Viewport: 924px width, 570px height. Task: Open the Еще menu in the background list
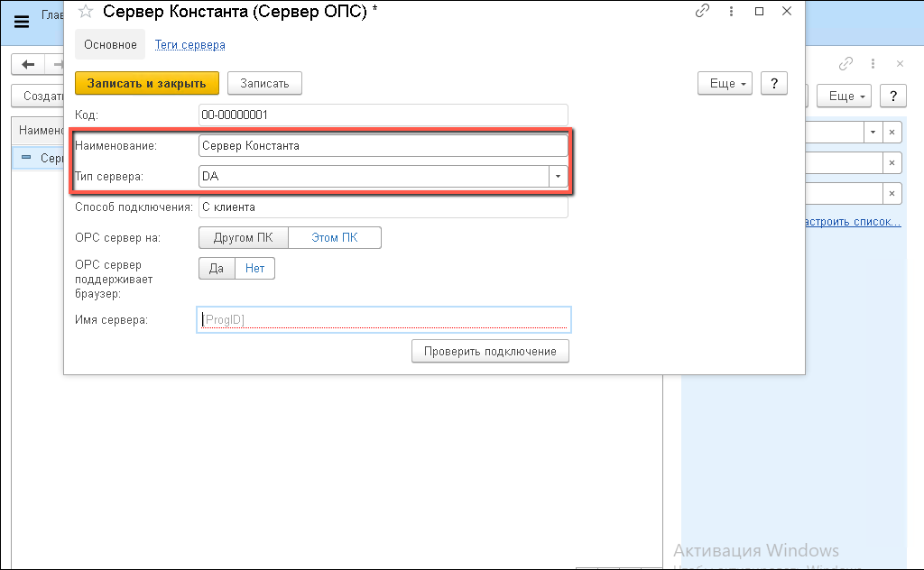pos(844,96)
